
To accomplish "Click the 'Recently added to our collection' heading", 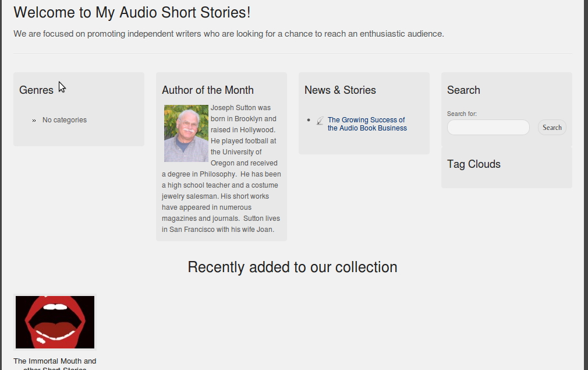I will tap(292, 267).
